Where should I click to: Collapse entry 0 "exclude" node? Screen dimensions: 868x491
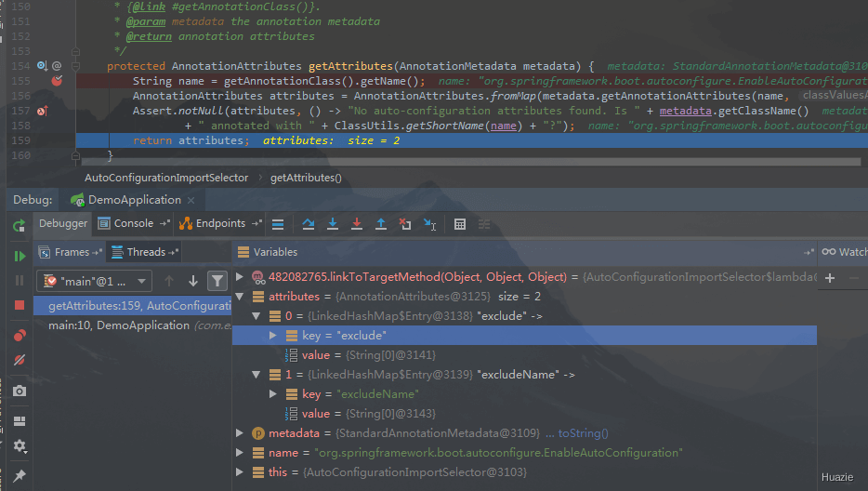pyautogui.click(x=256, y=316)
